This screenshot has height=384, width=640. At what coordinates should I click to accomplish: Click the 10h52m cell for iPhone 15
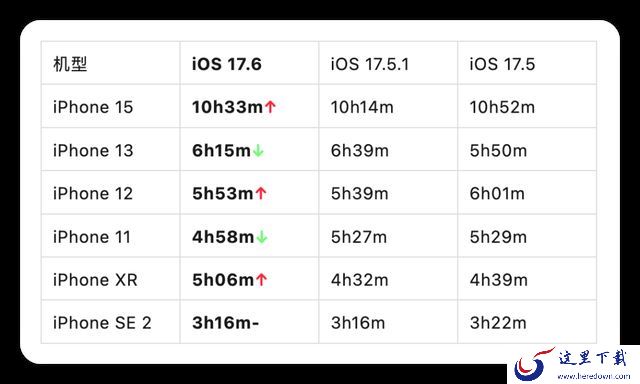click(502, 107)
